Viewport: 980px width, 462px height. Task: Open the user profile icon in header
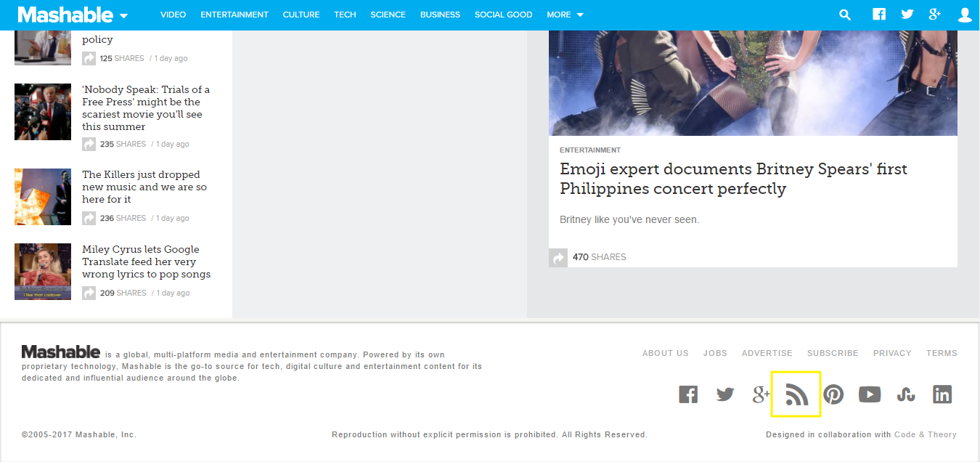pos(965,15)
